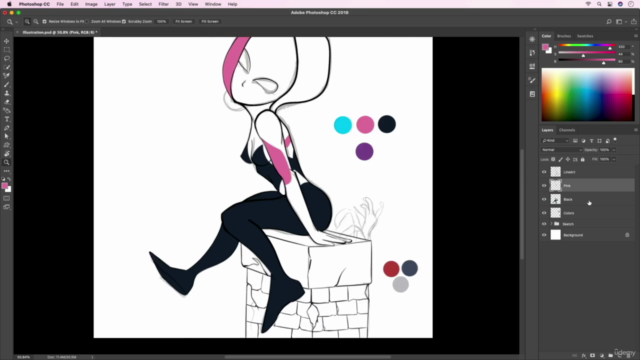
Task: Select the Move tool
Action: pos(7,41)
